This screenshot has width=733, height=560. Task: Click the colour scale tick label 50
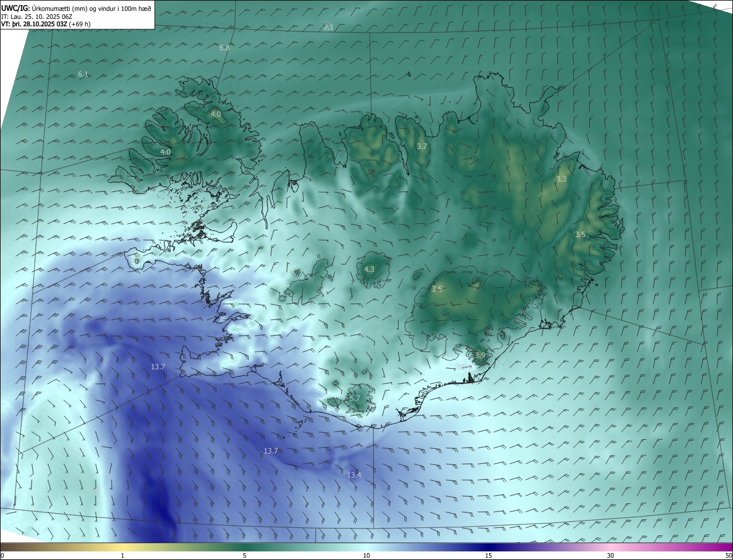click(x=728, y=556)
